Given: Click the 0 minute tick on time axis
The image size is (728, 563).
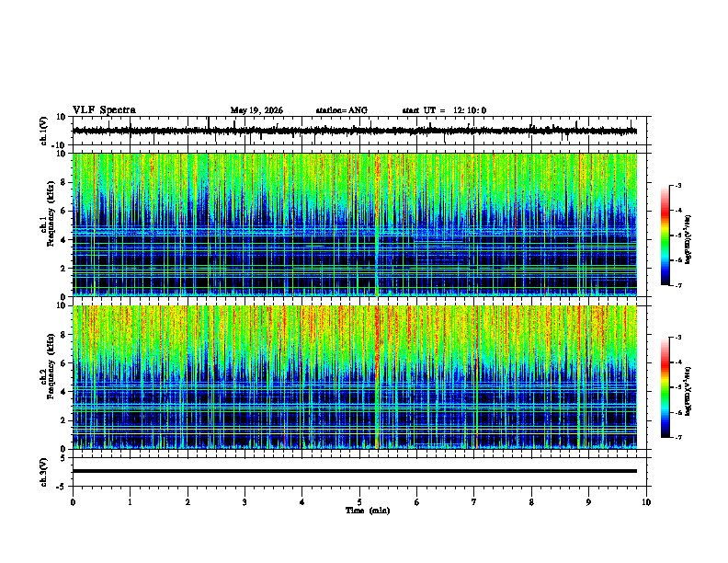Looking at the screenshot, I should click(x=73, y=502).
